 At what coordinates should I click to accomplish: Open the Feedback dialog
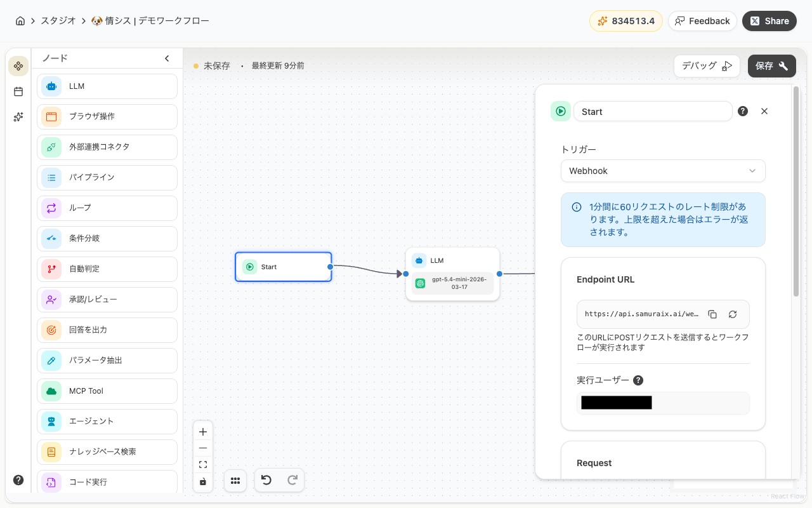[702, 21]
